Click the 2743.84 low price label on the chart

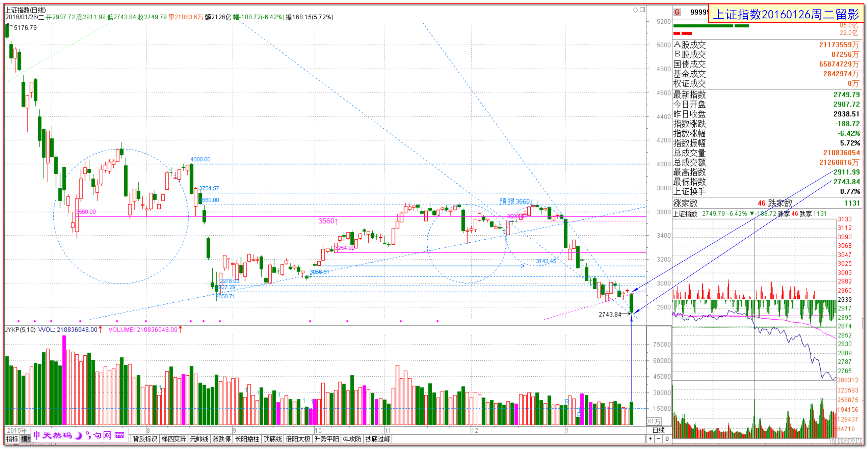coord(610,314)
